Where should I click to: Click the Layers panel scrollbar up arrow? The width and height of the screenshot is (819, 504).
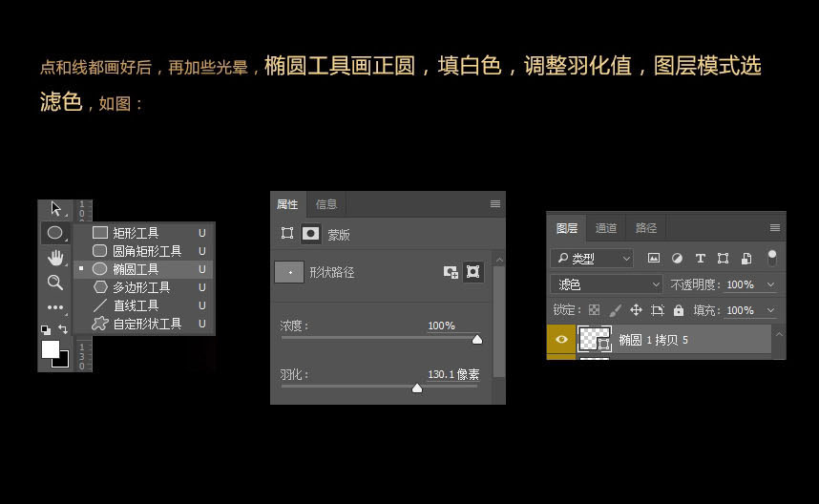pyautogui.click(x=779, y=334)
